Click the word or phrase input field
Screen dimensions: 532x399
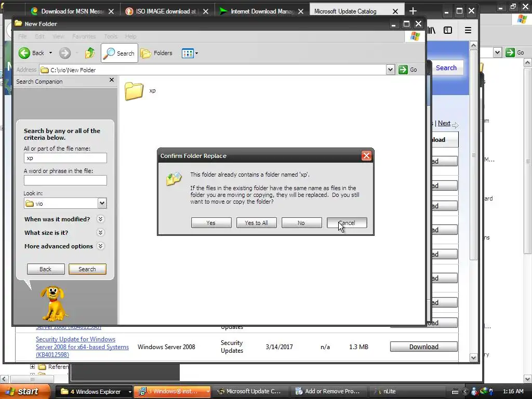click(65, 180)
